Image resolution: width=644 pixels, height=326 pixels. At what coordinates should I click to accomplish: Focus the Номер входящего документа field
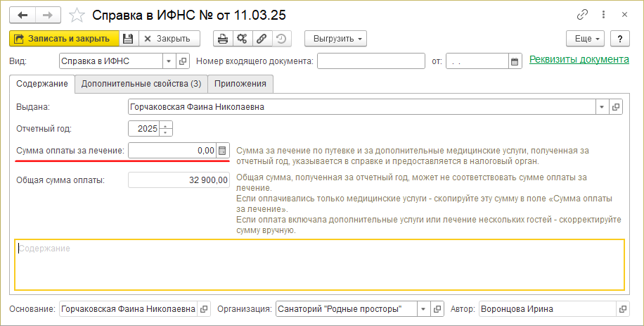[x=371, y=61]
